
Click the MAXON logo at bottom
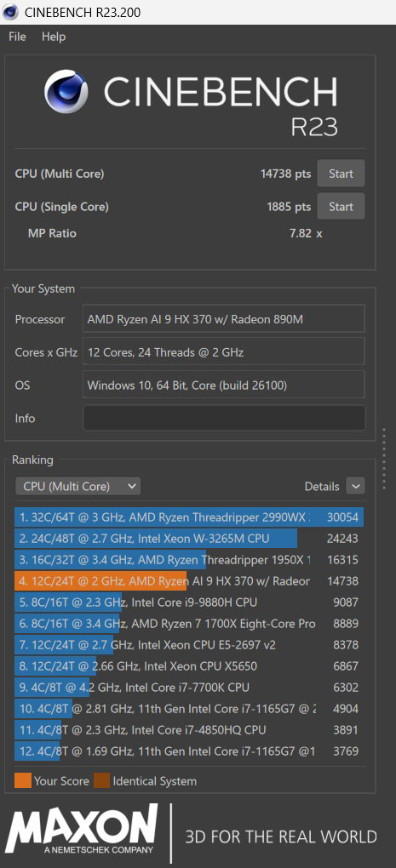tap(82, 831)
